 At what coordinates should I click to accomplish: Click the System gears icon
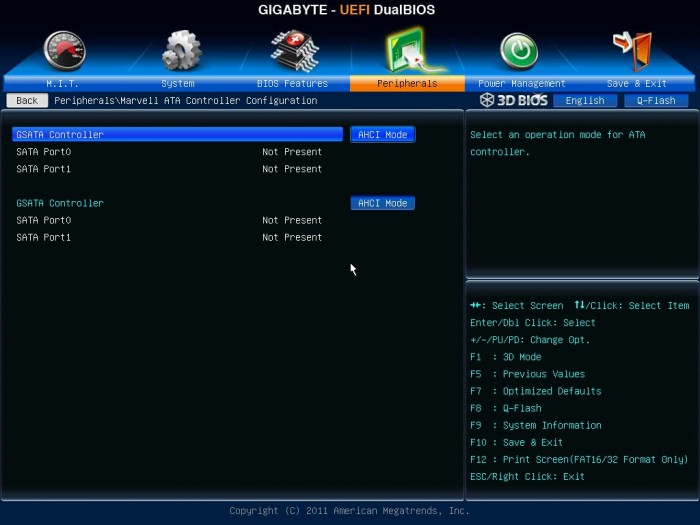(182, 50)
